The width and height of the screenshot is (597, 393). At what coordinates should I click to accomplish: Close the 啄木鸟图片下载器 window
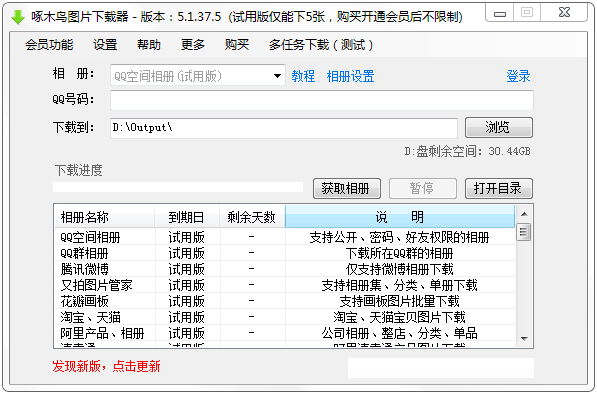click(x=564, y=13)
